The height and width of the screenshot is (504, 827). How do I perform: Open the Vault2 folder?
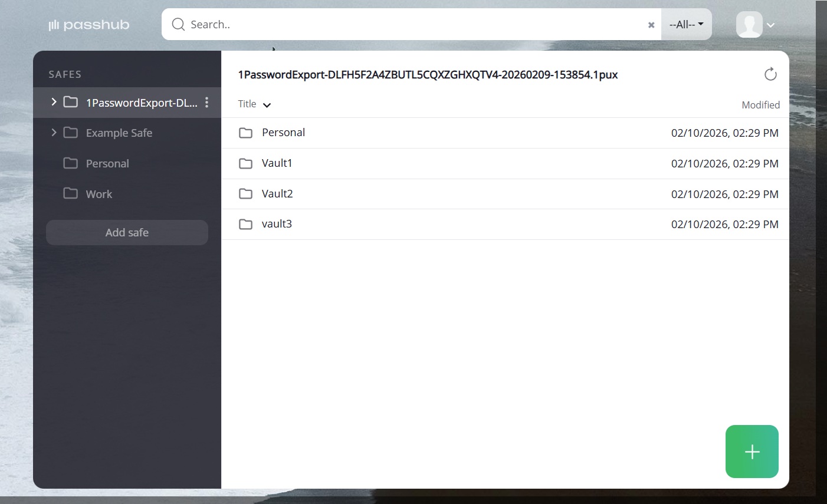coord(277,194)
